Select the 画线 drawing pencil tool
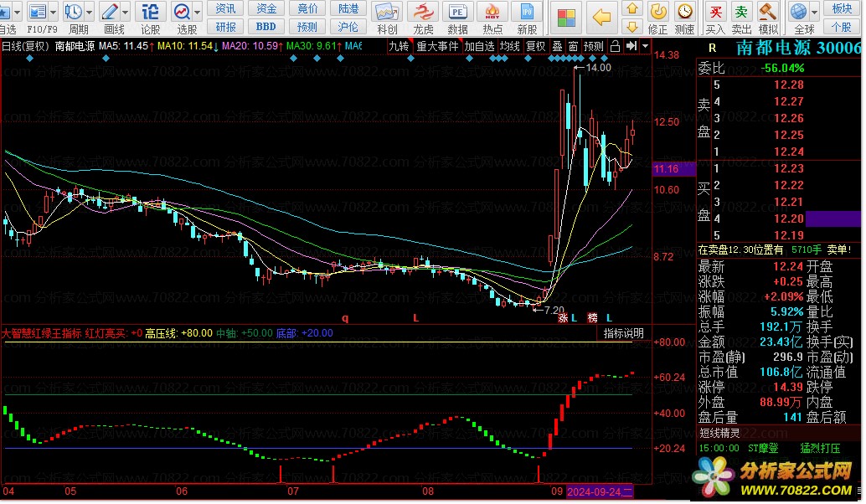This screenshot has height=504, width=866. point(110,12)
